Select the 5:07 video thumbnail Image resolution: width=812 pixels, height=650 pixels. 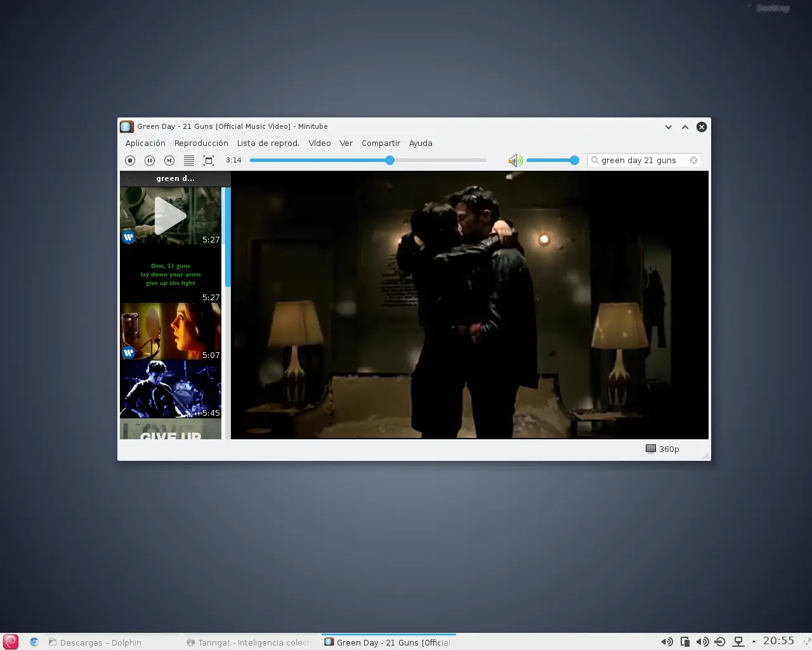[171, 331]
